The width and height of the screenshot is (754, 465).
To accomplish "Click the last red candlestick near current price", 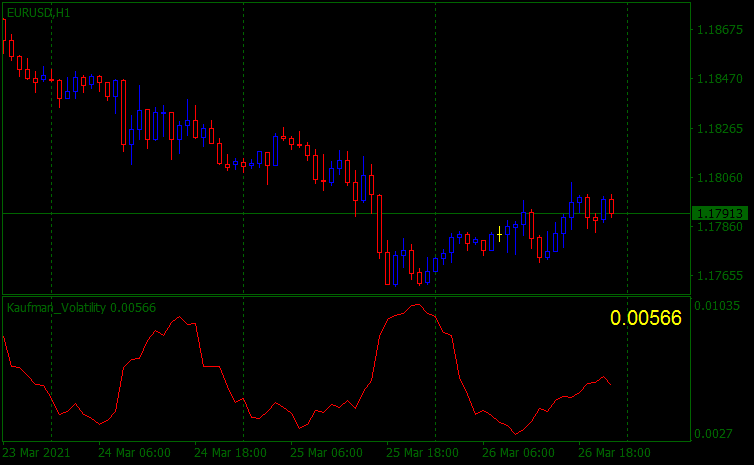I will pos(612,206).
